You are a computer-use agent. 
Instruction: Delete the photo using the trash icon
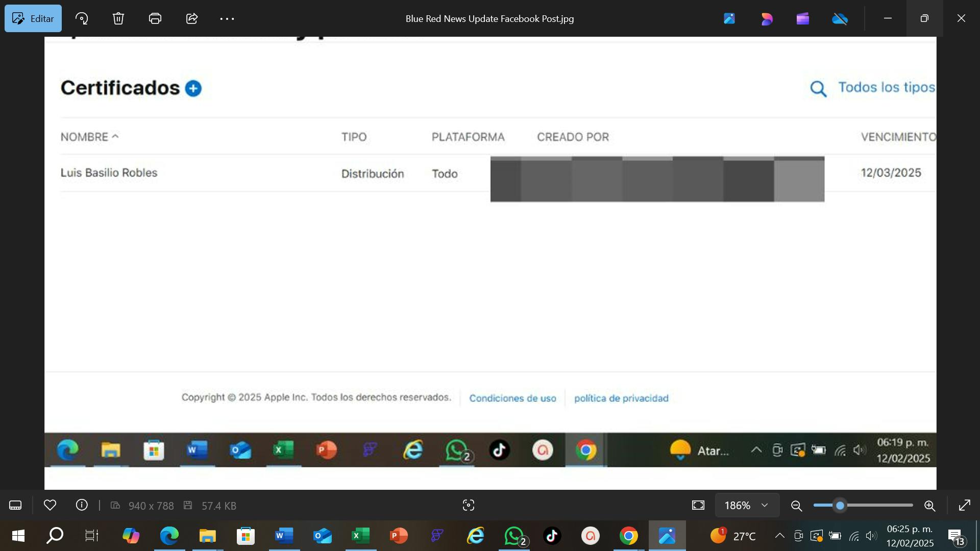click(x=118, y=19)
